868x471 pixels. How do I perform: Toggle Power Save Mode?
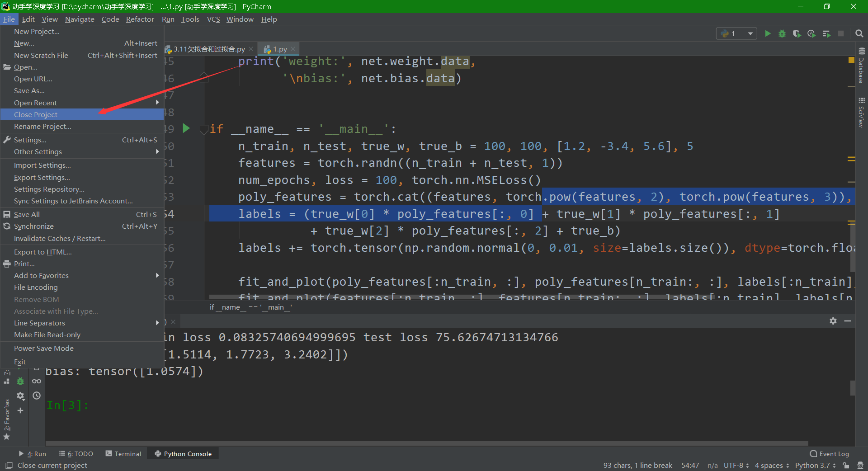click(x=44, y=348)
